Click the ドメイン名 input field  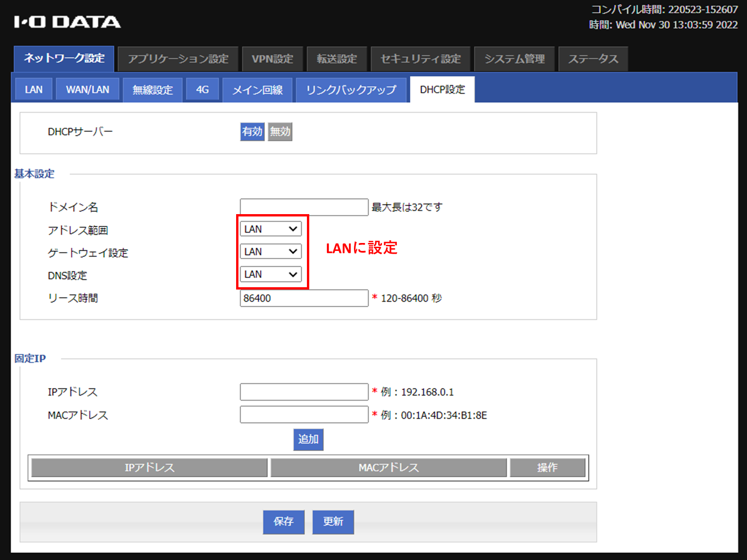coord(303,207)
